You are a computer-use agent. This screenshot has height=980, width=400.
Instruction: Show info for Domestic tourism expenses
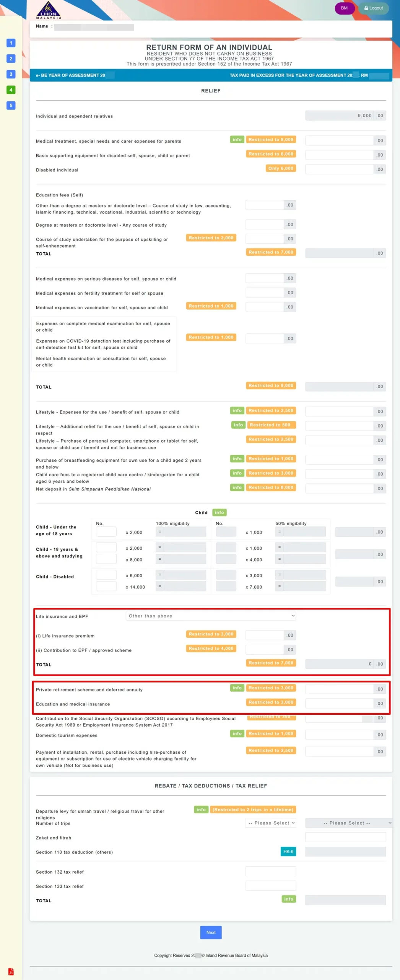tap(237, 733)
